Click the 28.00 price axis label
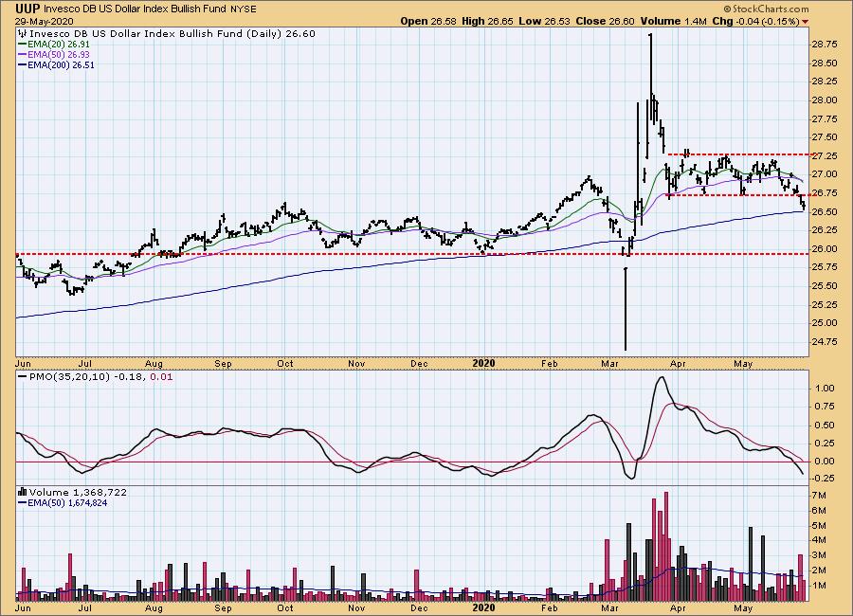The height and width of the screenshot is (616, 853). pyautogui.click(x=825, y=100)
